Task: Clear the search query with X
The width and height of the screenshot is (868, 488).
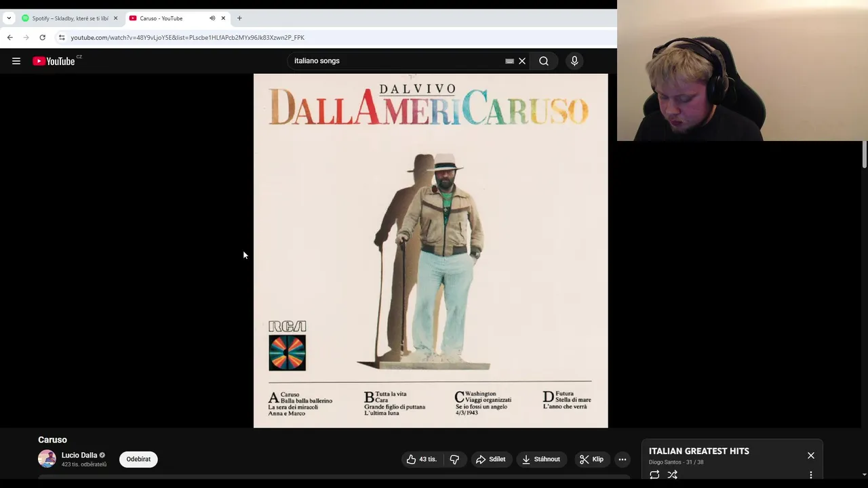Action: pyautogui.click(x=522, y=61)
